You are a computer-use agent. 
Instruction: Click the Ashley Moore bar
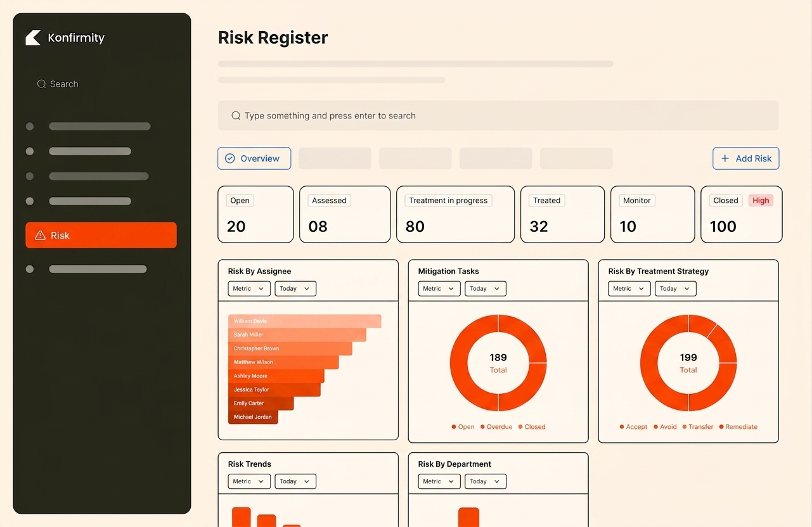coord(276,376)
